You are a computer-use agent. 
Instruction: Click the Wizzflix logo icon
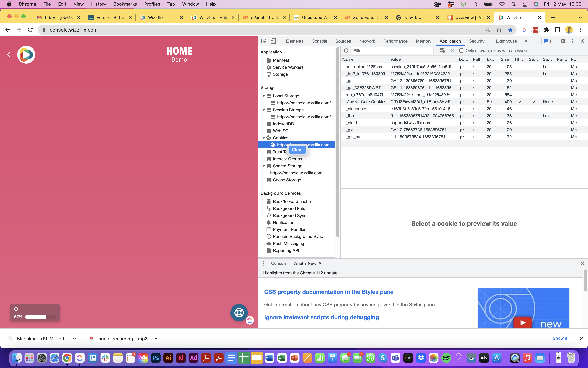click(26, 55)
